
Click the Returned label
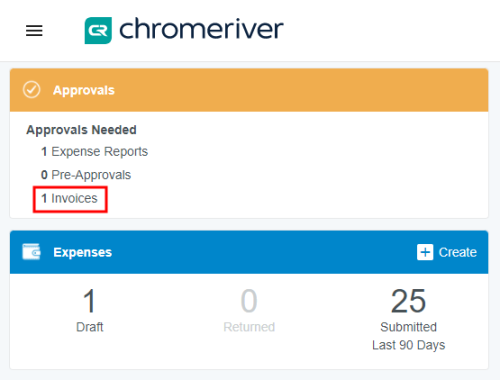coord(249,327)
